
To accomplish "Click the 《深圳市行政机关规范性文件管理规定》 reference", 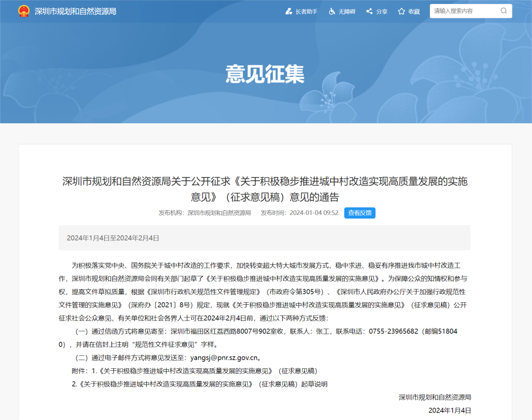I will [x=204, y=292].
